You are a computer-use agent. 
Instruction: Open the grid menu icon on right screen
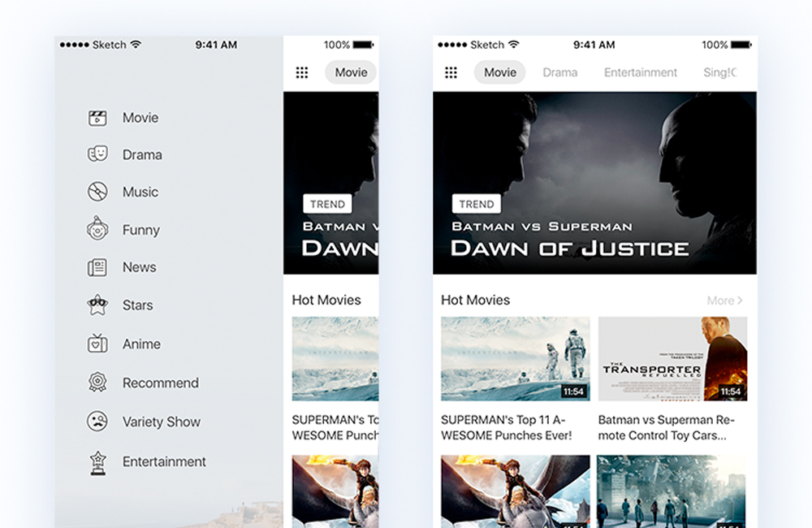(x=451, y=72)
